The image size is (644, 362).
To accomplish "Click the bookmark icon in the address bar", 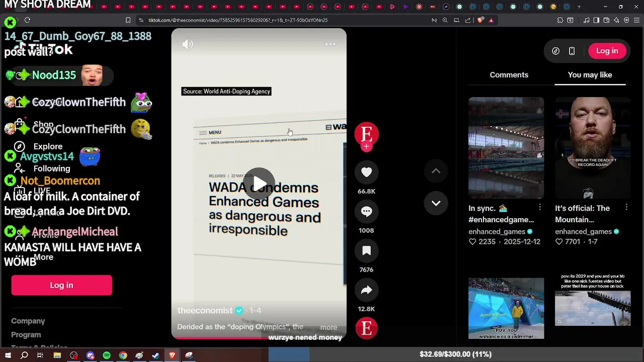I will click(x=128, y=20).
